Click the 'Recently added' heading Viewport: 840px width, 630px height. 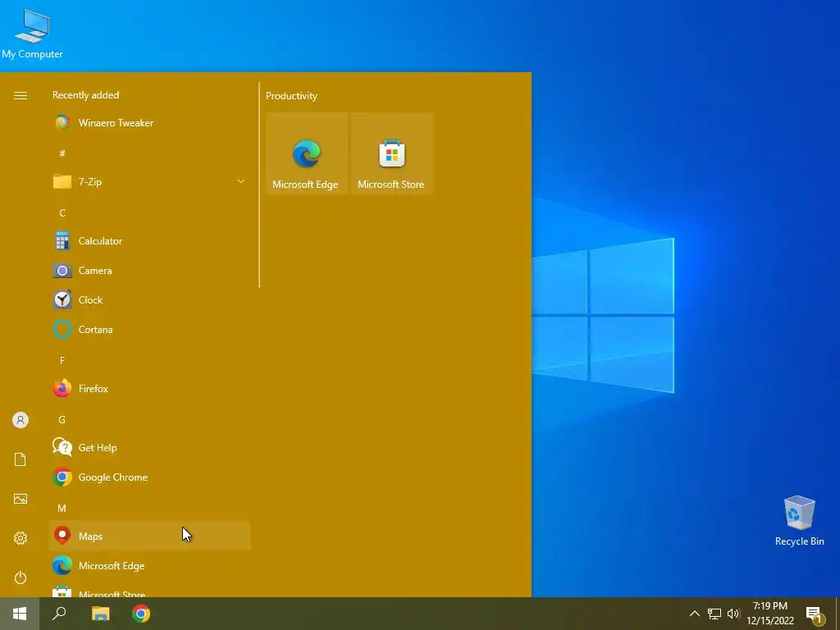[x=85, y=95]
